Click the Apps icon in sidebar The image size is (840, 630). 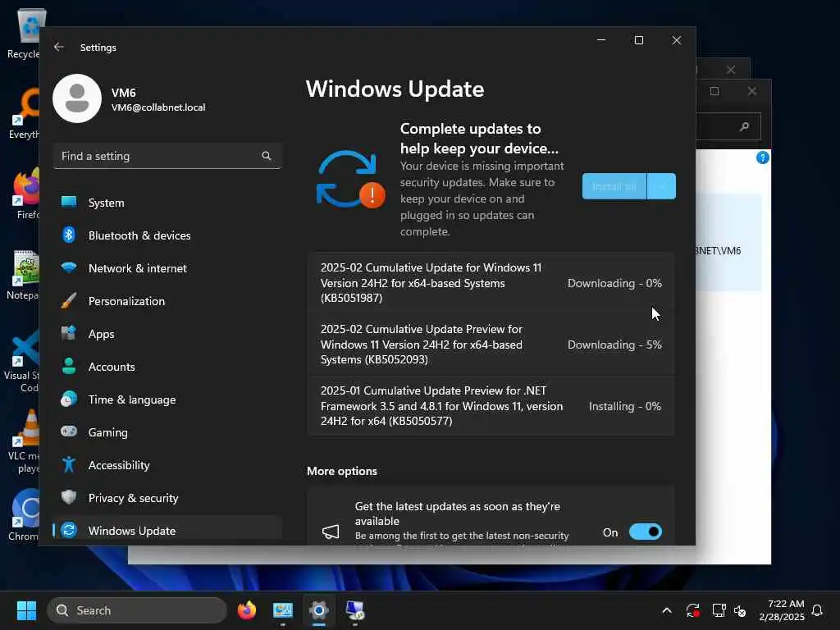click(x=69, y=333)
